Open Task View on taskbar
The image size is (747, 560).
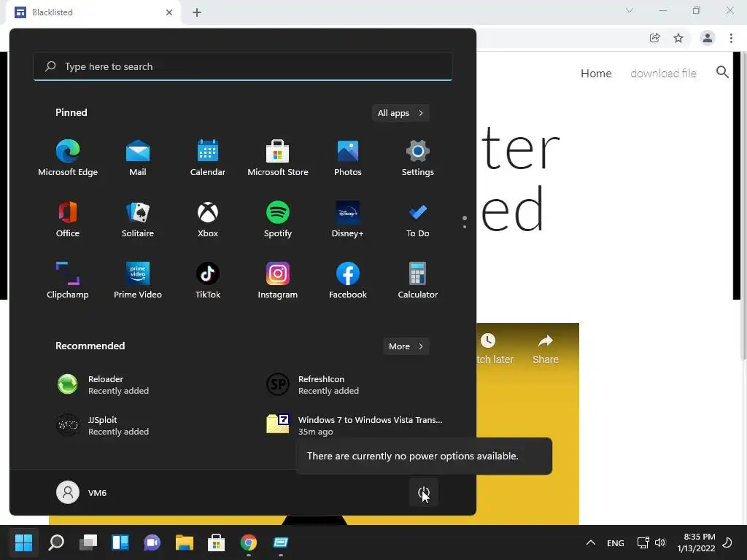pos(88,542)
